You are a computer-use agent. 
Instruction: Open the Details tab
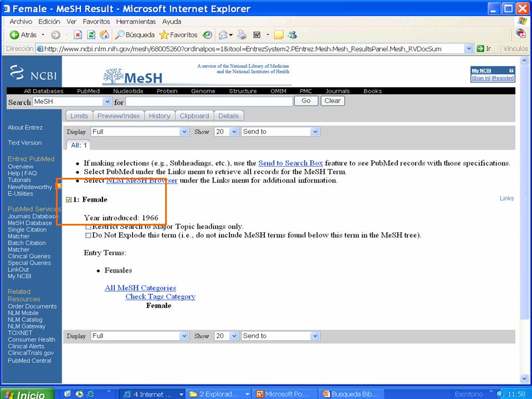coord(229,116)
